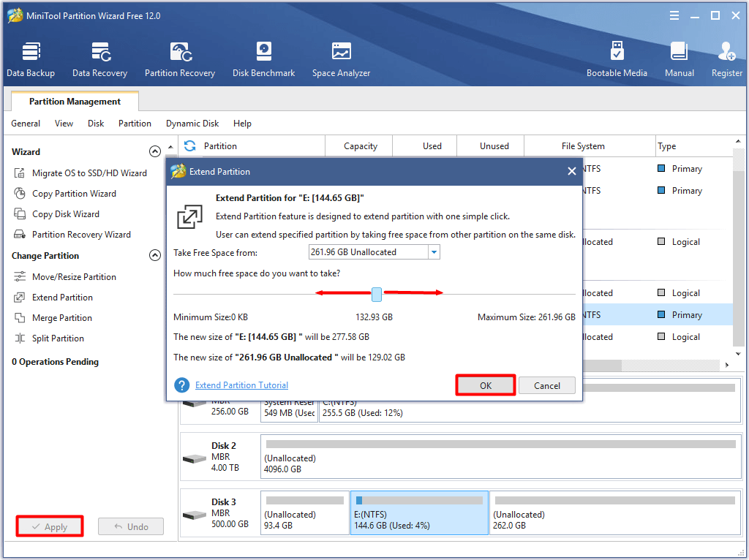The height and width of the screenshot is (560, 749).
Task: Close the Extend Partition dialog
Action: 571,171
